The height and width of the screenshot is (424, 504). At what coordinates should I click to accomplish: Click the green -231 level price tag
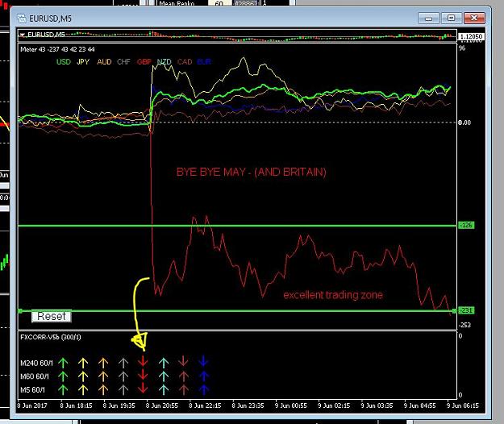point(466,310)
